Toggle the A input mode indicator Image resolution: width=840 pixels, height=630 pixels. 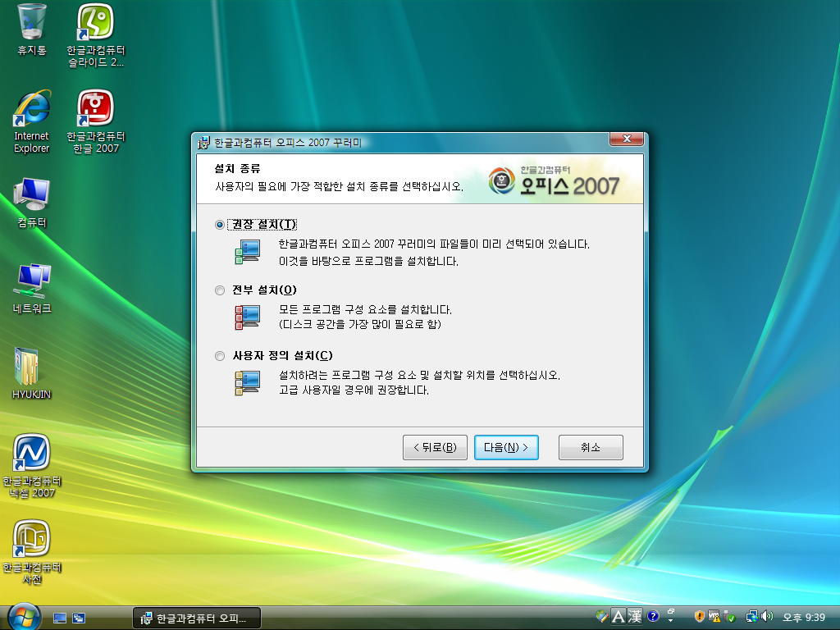619,617
